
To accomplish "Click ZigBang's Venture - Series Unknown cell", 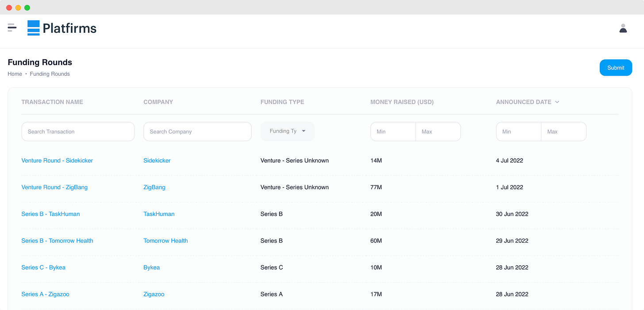I will 295,187.
